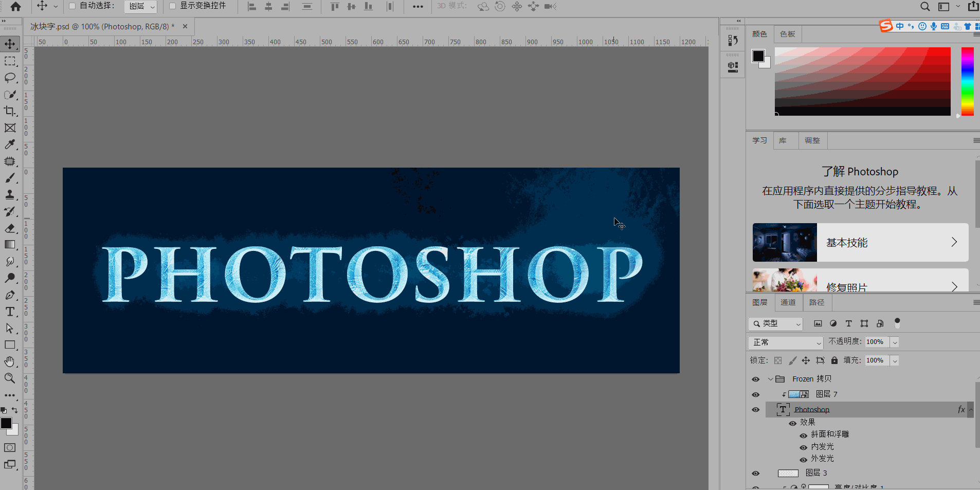This screenshot has height=490, width=980.
Task: Hide 图层 7 visibility eye
Action: tap(755, 394)
